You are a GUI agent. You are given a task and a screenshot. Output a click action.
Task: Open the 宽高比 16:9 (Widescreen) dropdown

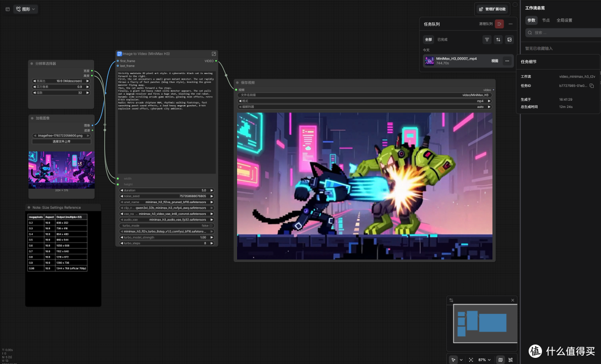(x=61, y=81)
